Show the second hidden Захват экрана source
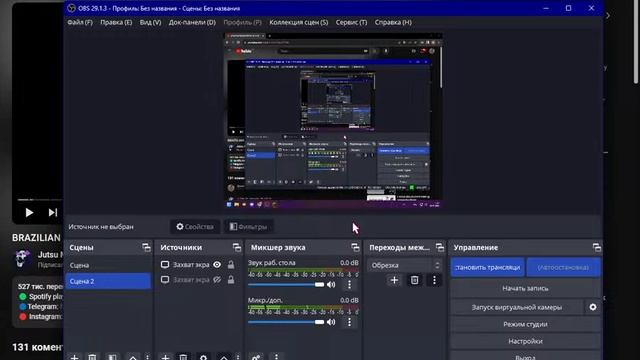The width and height of the screenshot is (640, 360). [x=217, y=280]
